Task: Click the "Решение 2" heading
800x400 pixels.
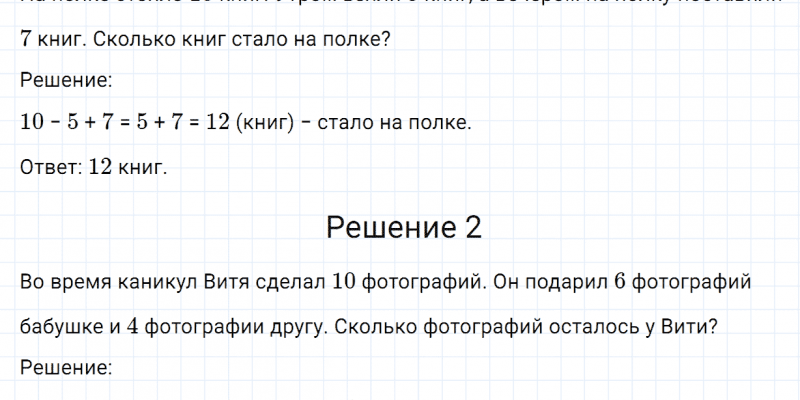Action: pos(404,228)
